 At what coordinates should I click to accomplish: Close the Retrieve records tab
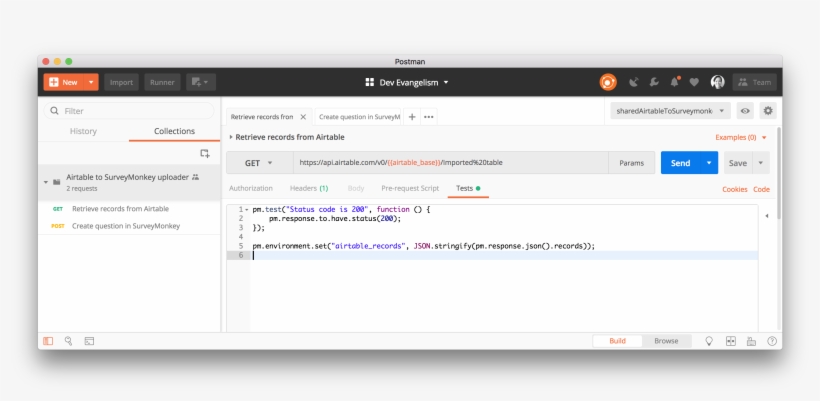pos(303,117)
